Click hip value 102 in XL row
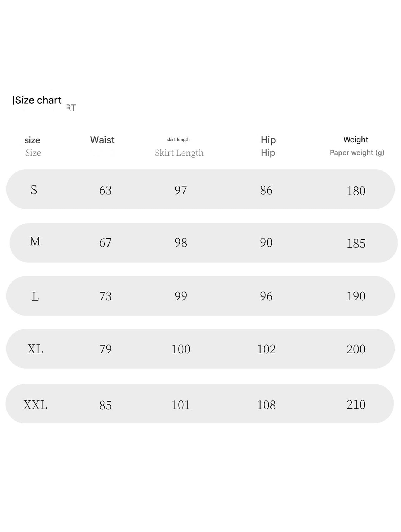This screenshot has width=401, height=532. tap(266, 349)
